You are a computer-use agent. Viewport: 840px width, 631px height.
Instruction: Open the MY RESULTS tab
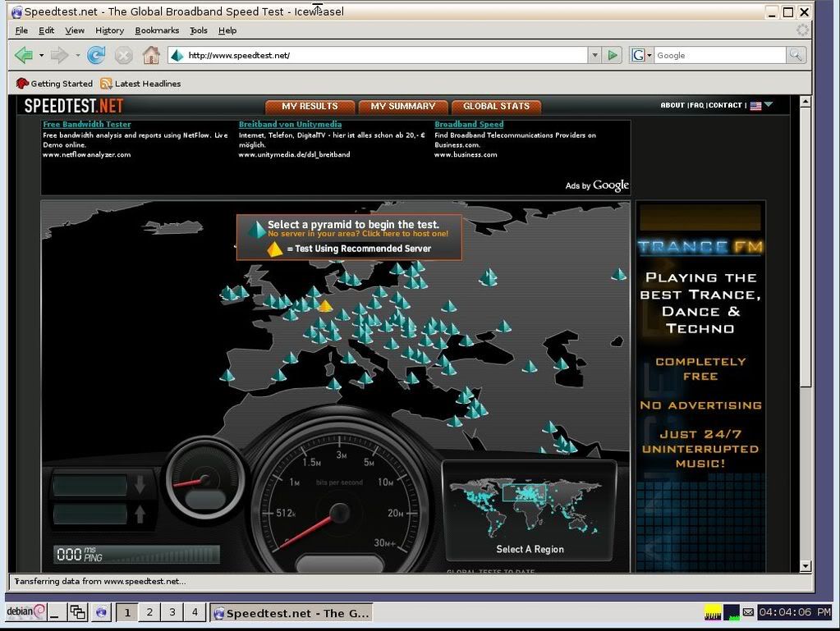[x=310, y=107]
